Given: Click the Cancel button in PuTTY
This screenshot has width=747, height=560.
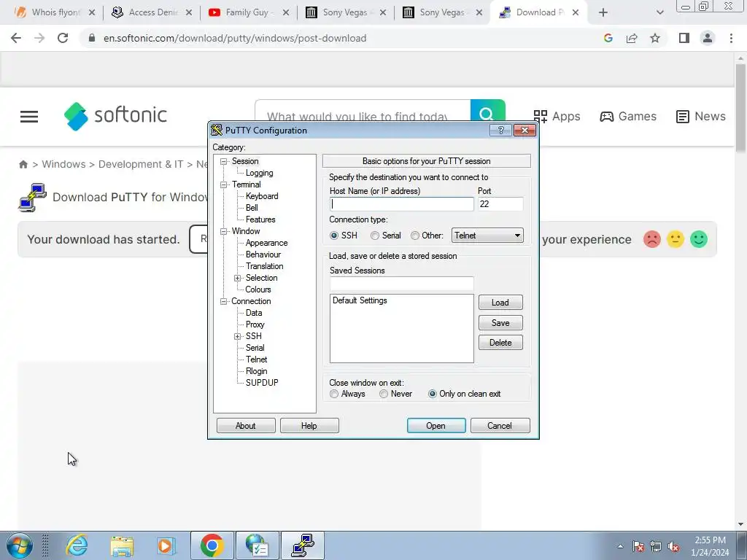Looking at the screenshot, I should pyautogui.click(x=500, y=426).
